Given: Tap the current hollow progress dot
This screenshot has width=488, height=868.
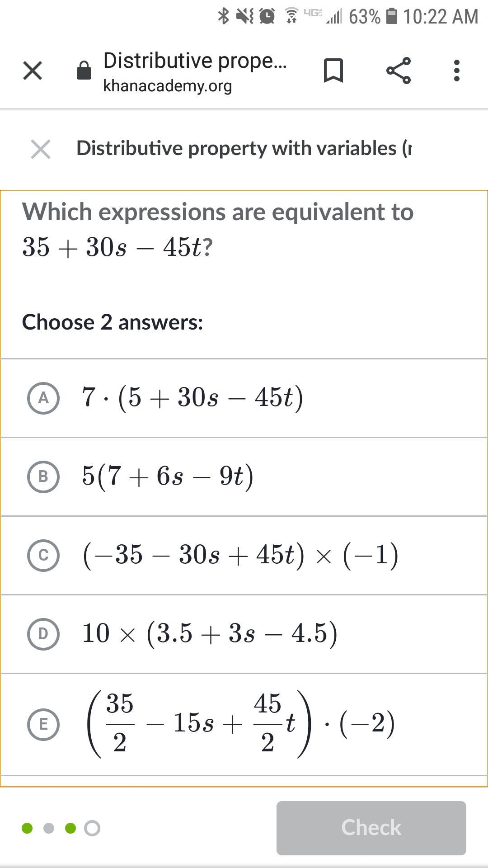Looking at the screenshot, I should (92, 828).
